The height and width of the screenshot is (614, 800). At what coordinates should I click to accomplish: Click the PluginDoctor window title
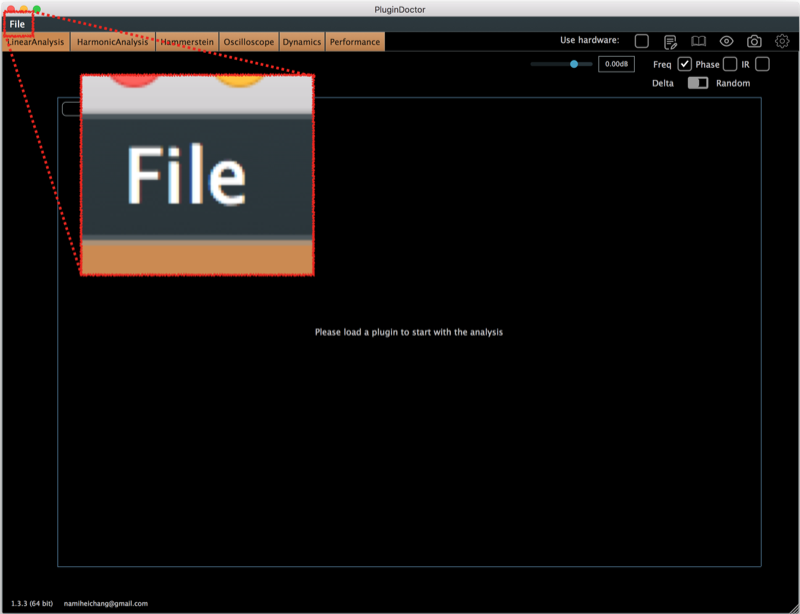coord(399,9)
